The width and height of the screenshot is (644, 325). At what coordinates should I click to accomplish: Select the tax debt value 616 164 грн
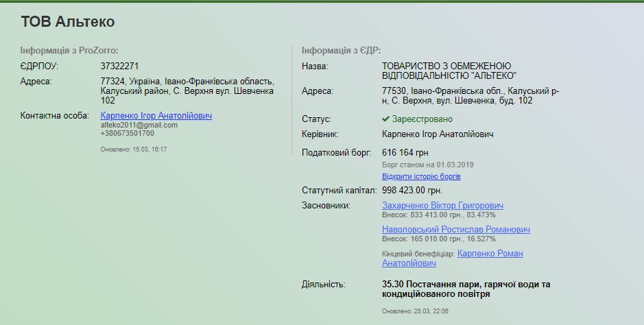click(x=409, y=152)
